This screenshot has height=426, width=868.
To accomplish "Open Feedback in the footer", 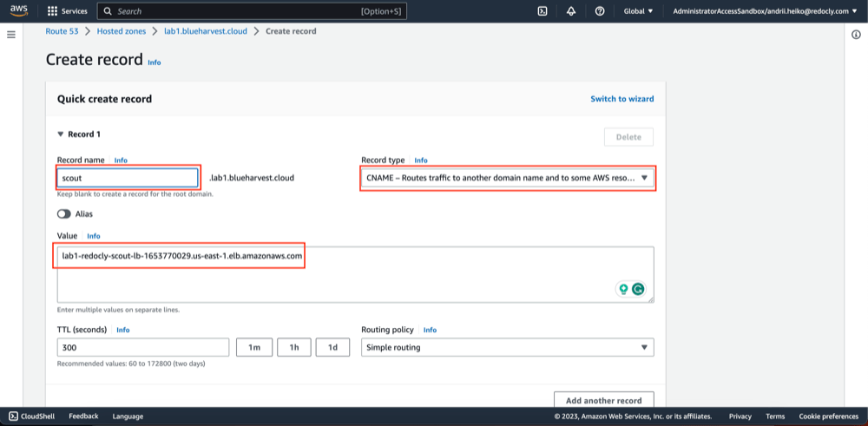I will tap(83, 416).
